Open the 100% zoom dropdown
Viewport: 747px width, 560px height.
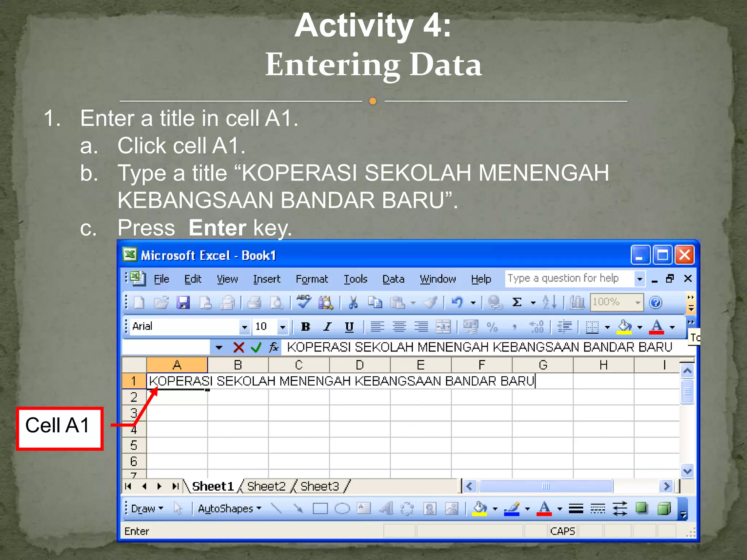click(x=638, y=303)
